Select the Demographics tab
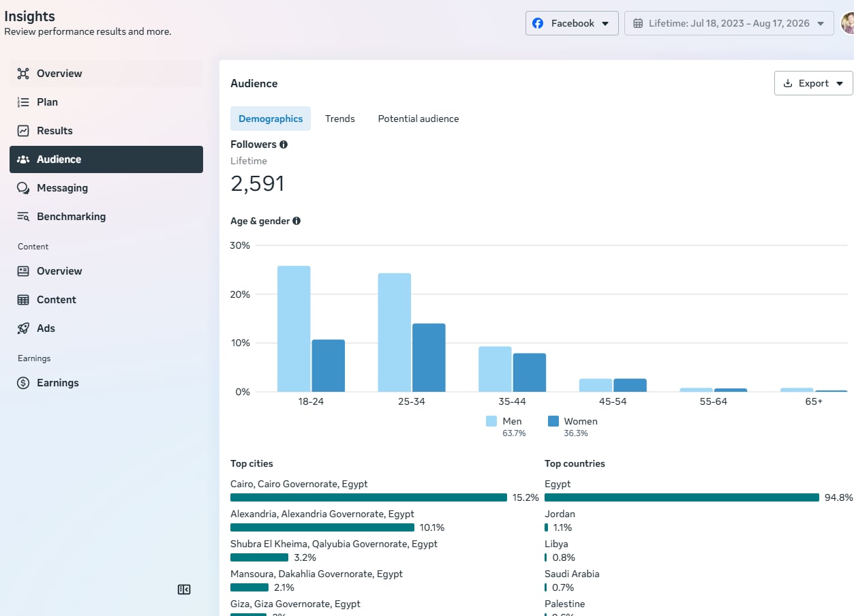The image size is (854, 616). coord(271,119)
